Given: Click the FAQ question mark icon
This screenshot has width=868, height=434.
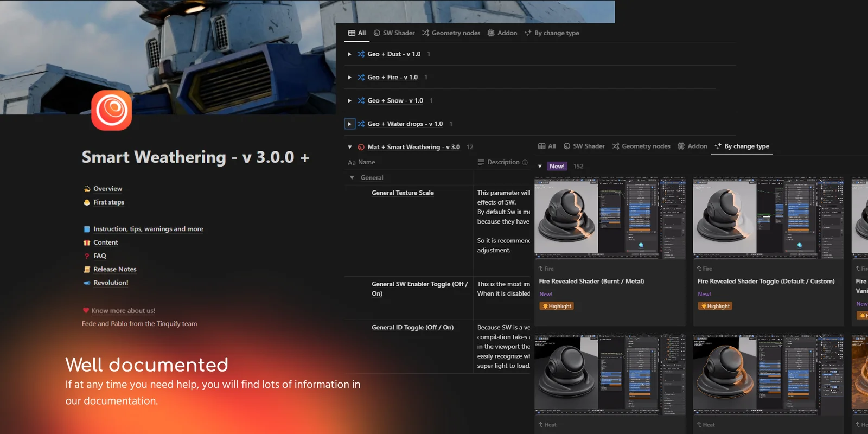Looking at the screenshot, I should pyautogui.click(x=87, y=256).
